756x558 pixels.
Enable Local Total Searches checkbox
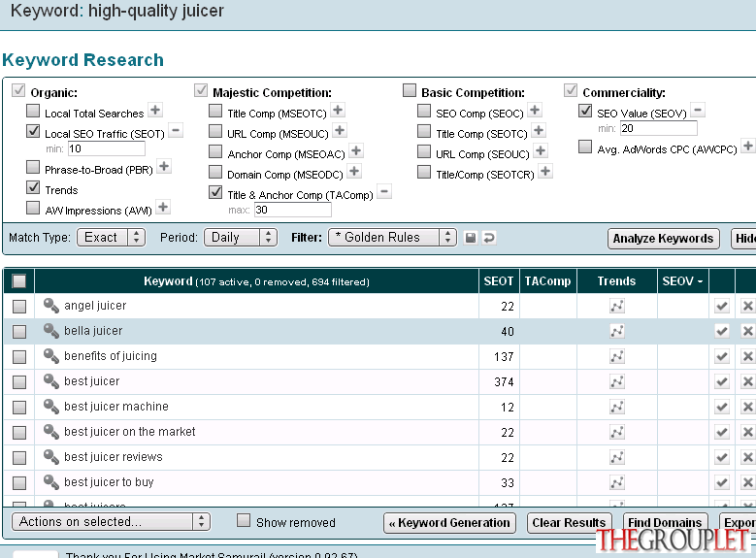pos(33,111)
